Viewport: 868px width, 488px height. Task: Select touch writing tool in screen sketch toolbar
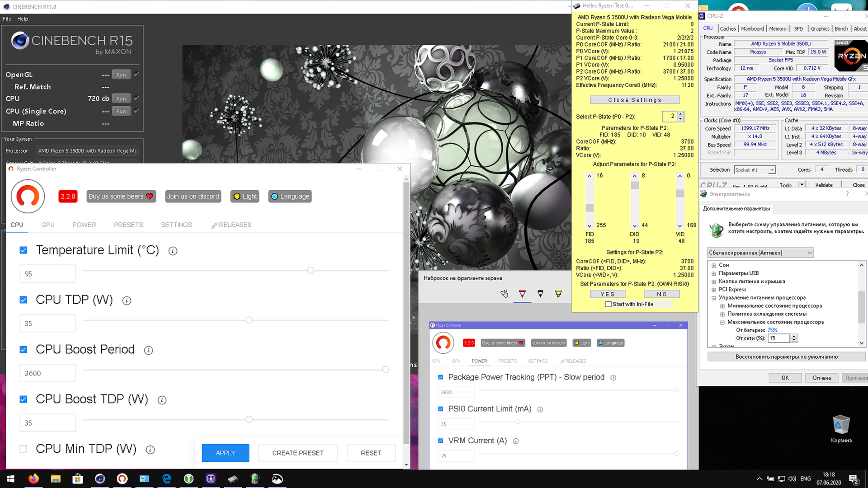pyautogui.click(x=504, y=294)
